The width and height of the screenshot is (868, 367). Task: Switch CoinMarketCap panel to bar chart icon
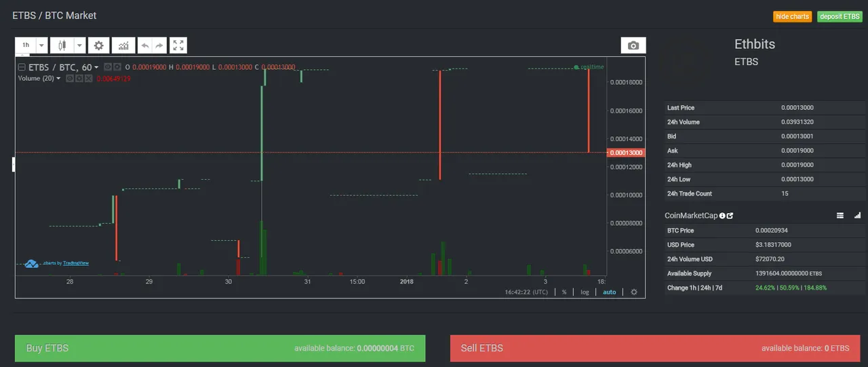tap(857, 216)
